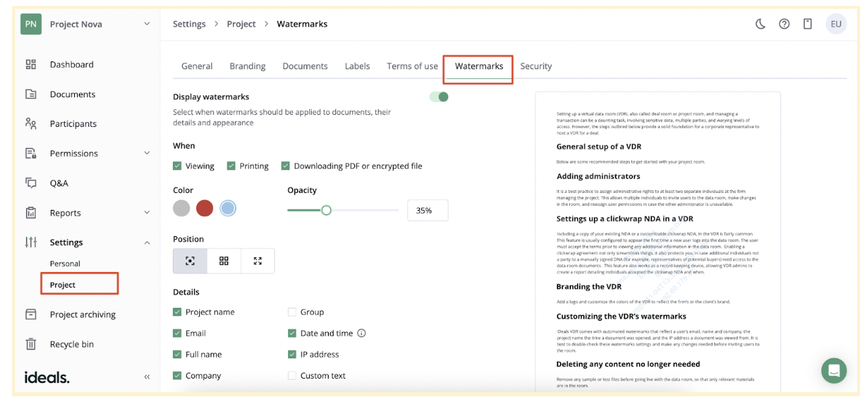Select the fullscreen expand watermark position
868x405 pixels.
tap(257, 261)
